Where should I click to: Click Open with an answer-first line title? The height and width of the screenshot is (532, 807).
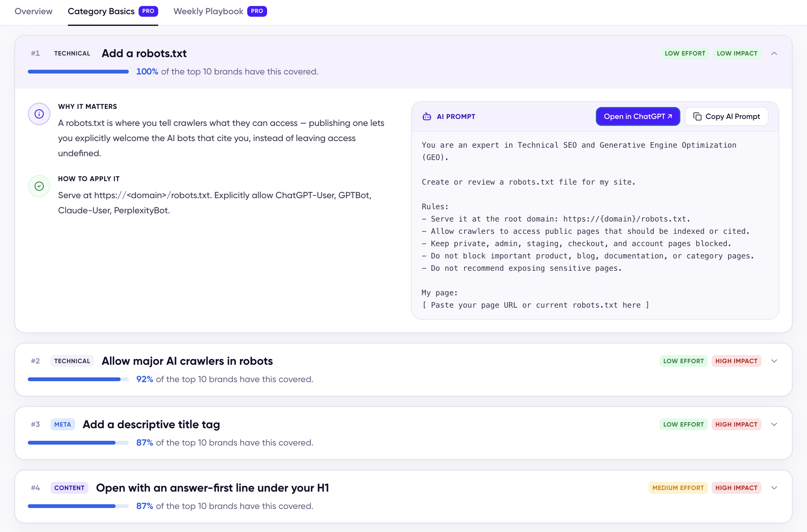coord(212,488)
